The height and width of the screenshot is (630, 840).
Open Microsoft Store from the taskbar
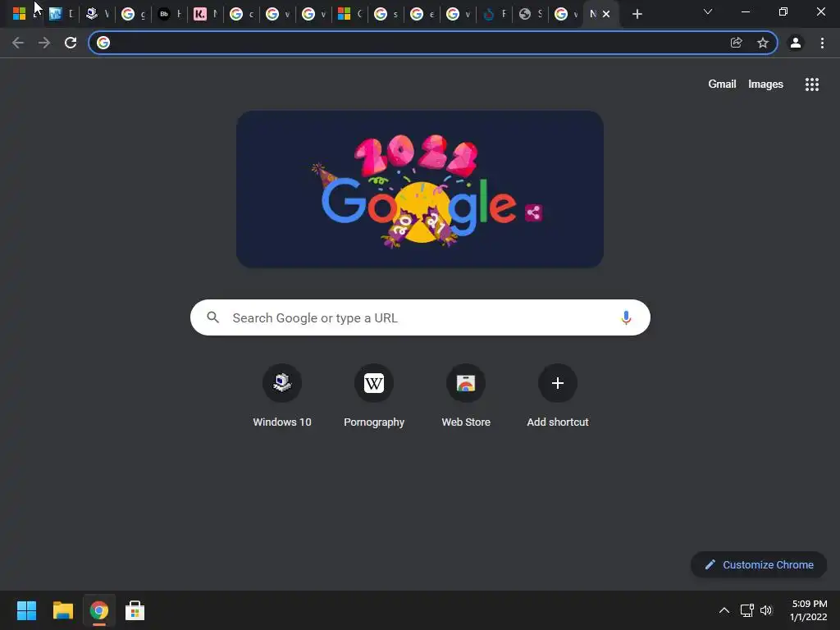point(135,610)
